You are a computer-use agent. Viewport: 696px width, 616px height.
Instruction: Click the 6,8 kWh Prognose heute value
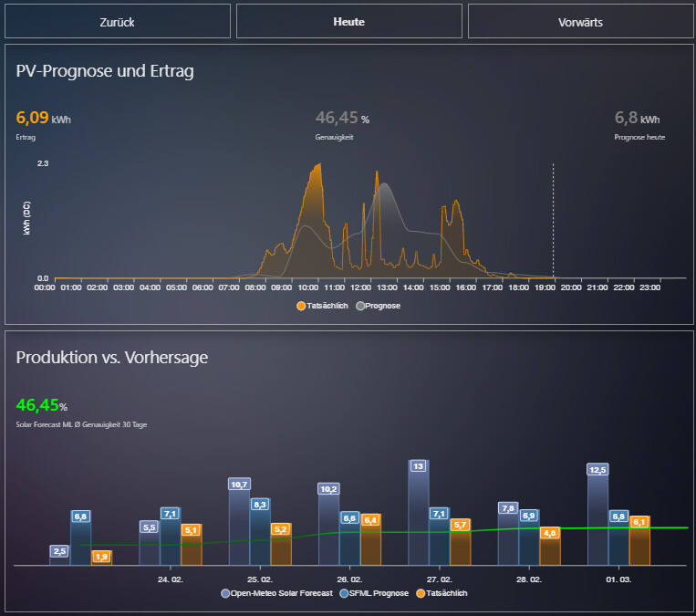pos(627,118)
